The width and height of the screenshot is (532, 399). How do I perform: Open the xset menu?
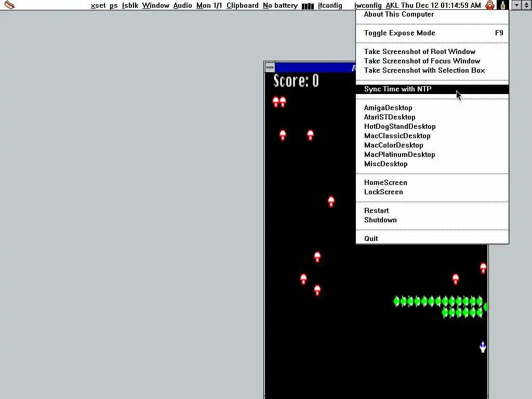98,5
